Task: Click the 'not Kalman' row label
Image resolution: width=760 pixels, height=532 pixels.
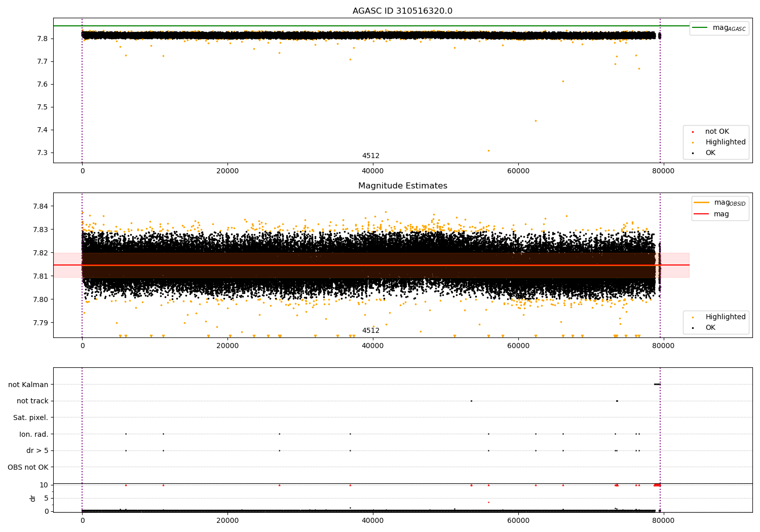Action: (x=28, y=385)
